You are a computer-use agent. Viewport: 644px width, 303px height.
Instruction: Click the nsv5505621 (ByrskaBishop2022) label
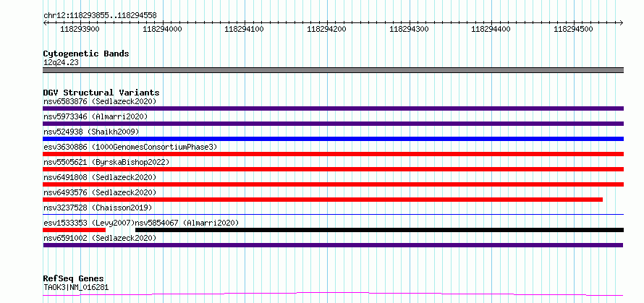tap(106, 162)
